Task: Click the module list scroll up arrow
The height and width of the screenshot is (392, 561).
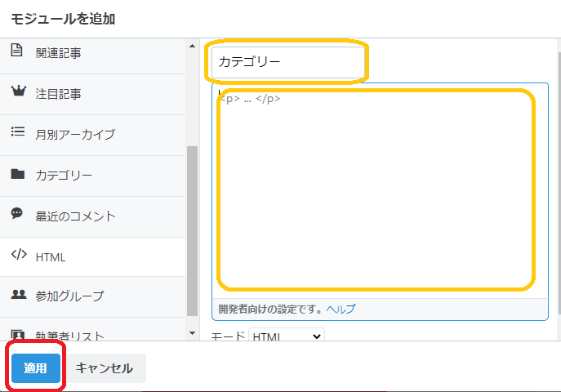Action: (x=192, y=46)
